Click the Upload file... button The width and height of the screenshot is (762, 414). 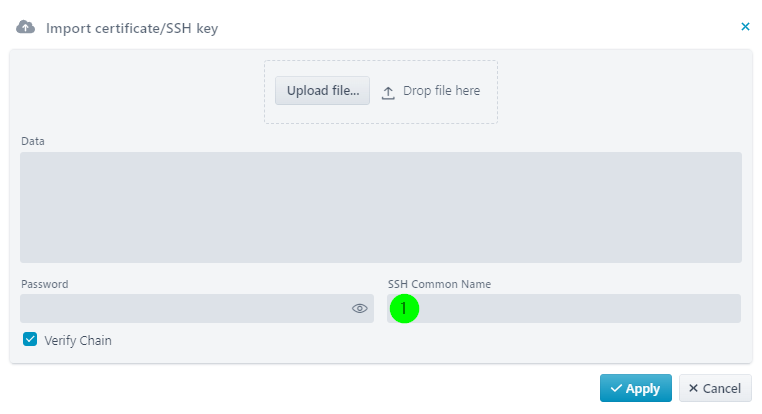(x=323, y=90)
